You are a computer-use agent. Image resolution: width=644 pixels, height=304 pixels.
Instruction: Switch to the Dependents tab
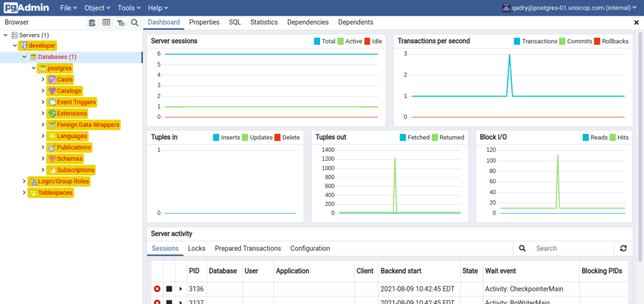[356, 22]
